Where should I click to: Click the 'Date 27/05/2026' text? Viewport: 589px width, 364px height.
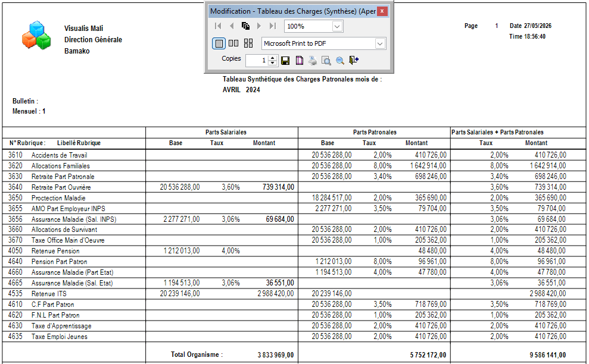tap(531, 26)
